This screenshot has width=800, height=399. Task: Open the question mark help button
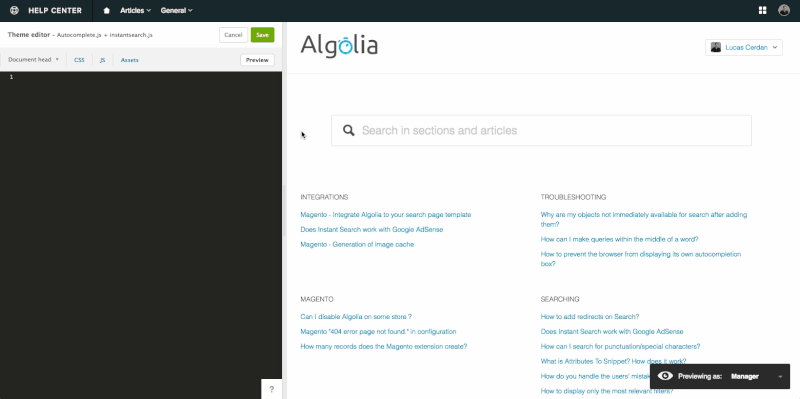pos(271,389)
